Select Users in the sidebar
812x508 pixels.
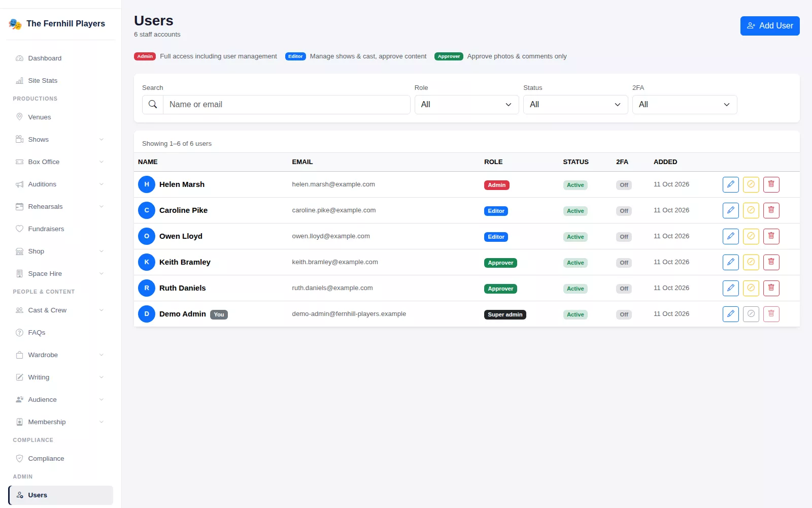(x=60, y=495)
